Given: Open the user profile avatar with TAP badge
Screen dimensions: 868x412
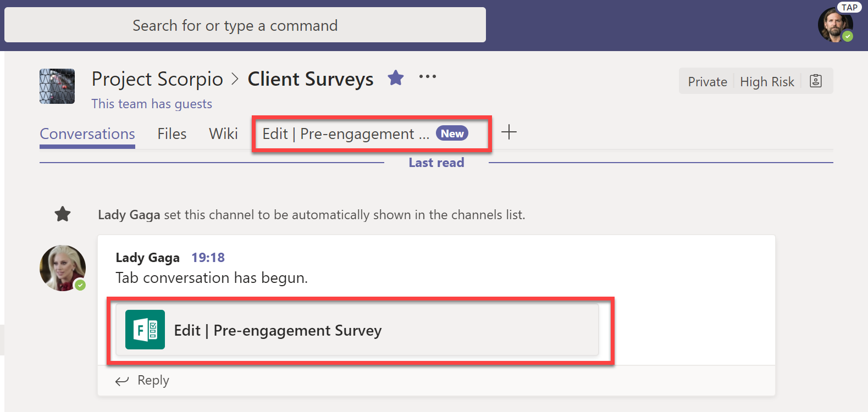Looking at the screenshot, I should pos(836,25).
